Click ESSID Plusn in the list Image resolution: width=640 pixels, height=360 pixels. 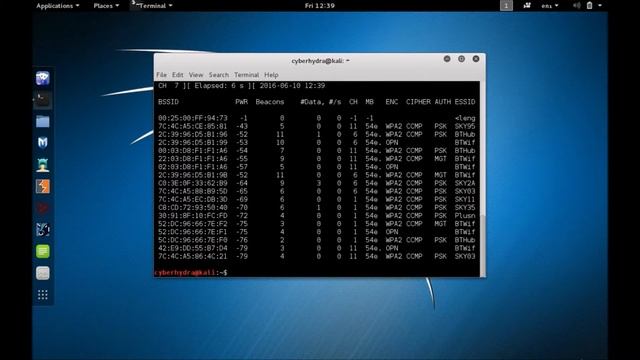pyautogui.click(x=465, y=216)
